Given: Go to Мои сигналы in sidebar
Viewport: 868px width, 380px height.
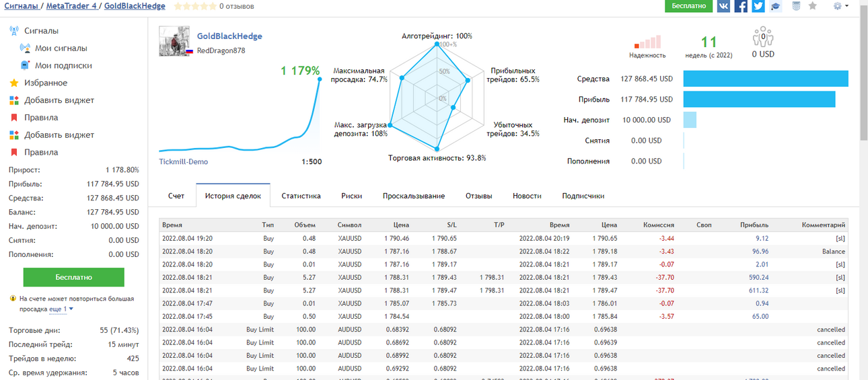Looking at the screenshot, I should [x=61, y=48].
